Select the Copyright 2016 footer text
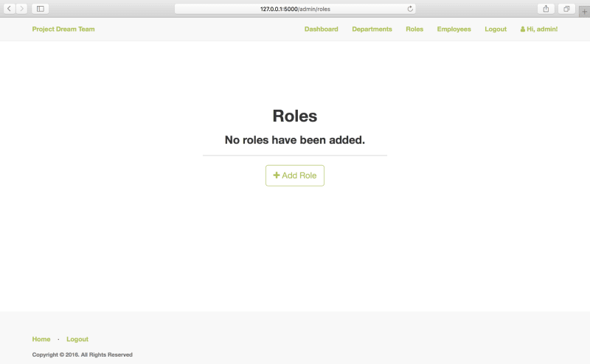This screenshot has height=364, width=590. 82,354
